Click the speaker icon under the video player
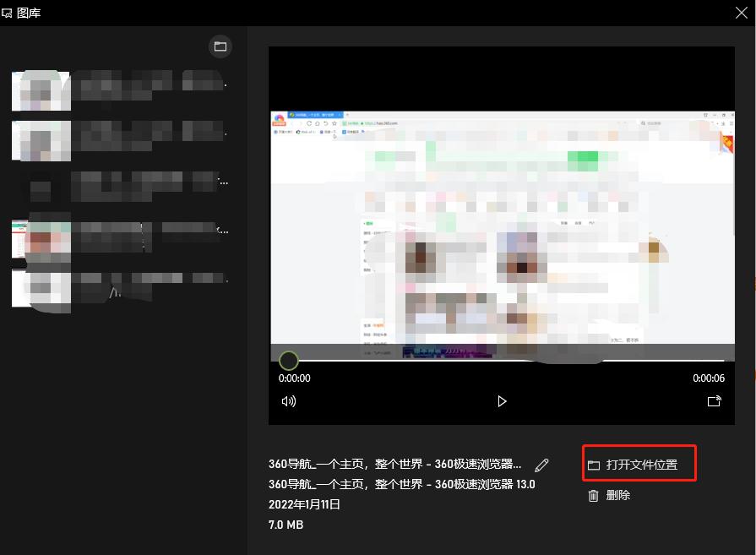Image resolution: width=756 pixels, height=555 pixels. tap(289, 401)
